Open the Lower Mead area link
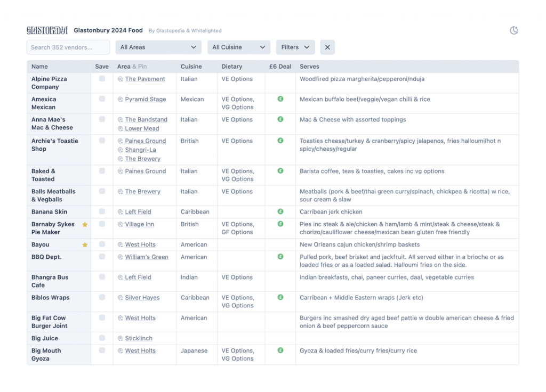 click(x=142, y=129)
